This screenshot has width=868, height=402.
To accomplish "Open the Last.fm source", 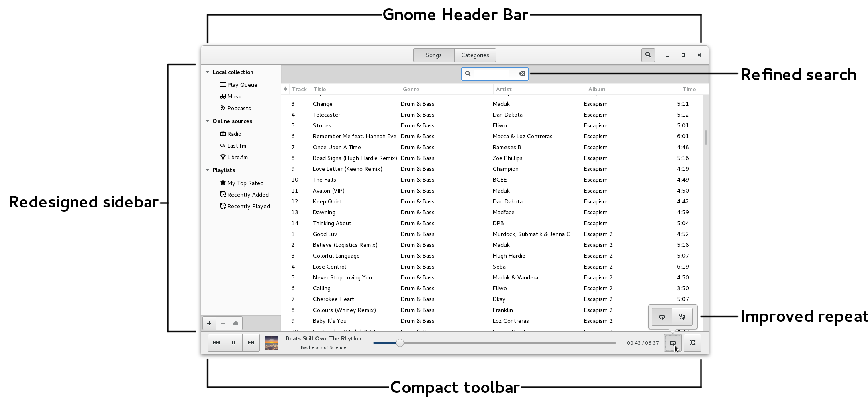I will point(236,146).
